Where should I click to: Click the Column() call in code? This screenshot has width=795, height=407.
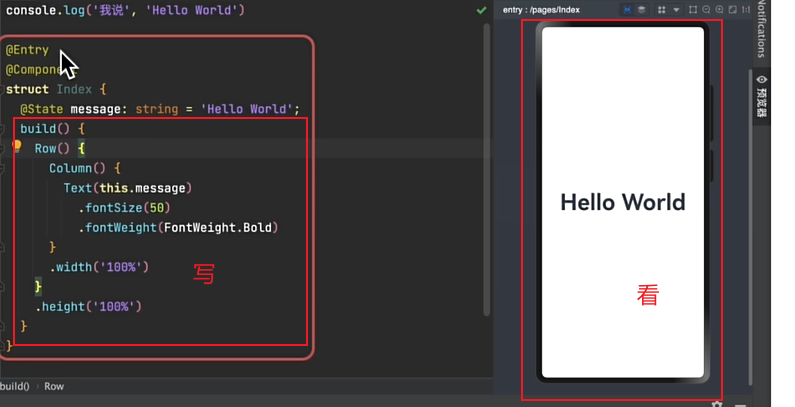click(x=78, y=168)
